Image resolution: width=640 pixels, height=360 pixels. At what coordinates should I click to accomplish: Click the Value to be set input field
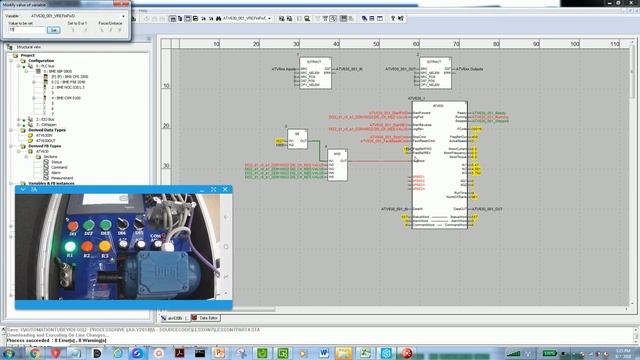27,30
